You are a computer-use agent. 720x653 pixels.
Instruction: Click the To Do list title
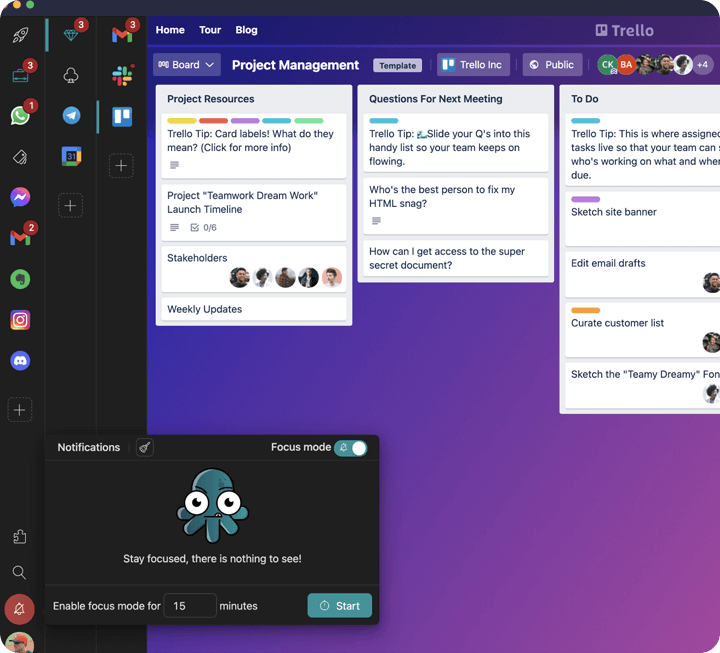click(585, 99)
